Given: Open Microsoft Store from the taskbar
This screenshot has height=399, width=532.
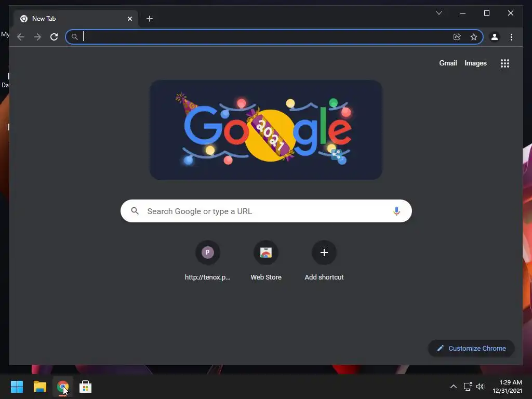Looking at the screenshot, I should click(86, 387).
